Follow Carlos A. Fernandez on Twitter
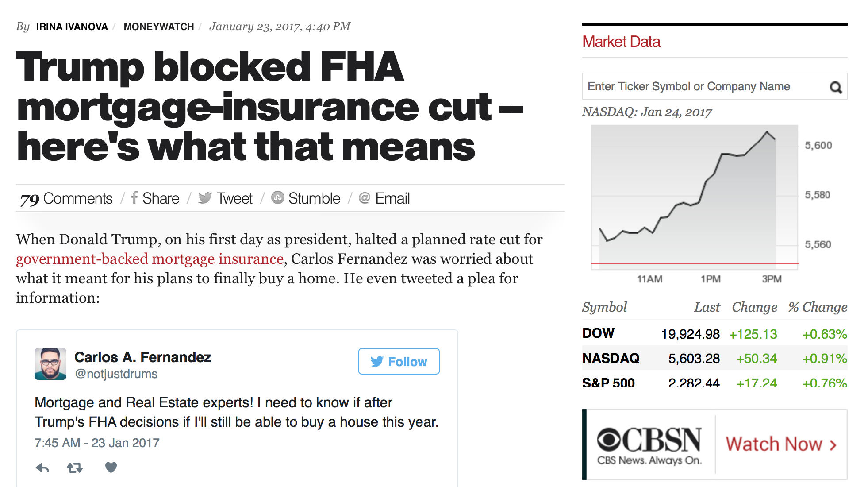Screen dimensions: 868x487 [399, 361]
